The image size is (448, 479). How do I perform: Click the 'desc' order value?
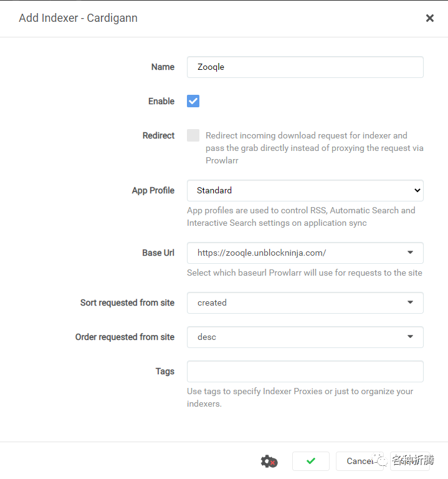pyautogui.click(x=207, y=337)
